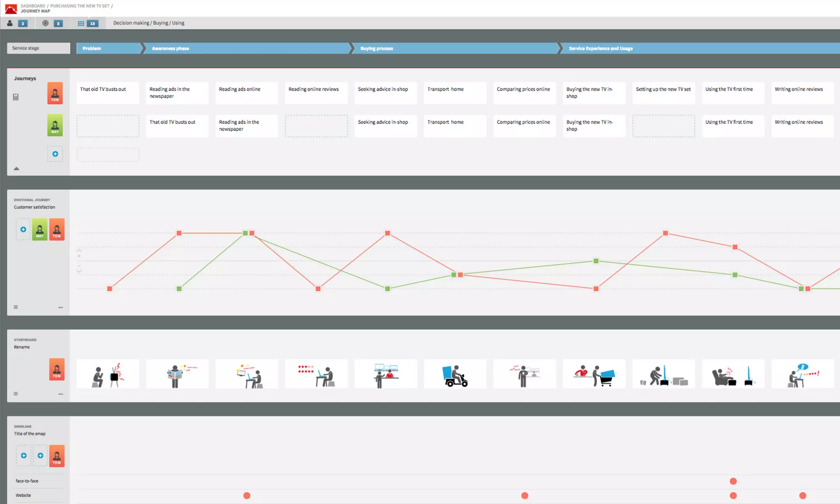Toggle Tom persona in the swimlane
The image size is (840, 504).
coord(57,456)
